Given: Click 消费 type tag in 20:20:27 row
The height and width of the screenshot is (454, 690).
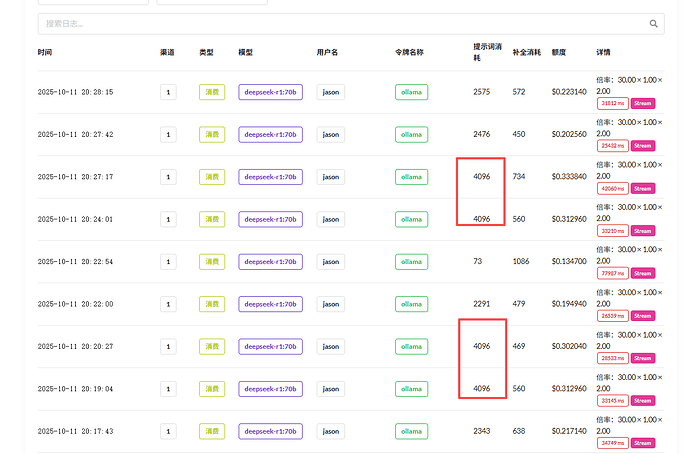Looking at the screenshot, I should [x=212, y=346].
